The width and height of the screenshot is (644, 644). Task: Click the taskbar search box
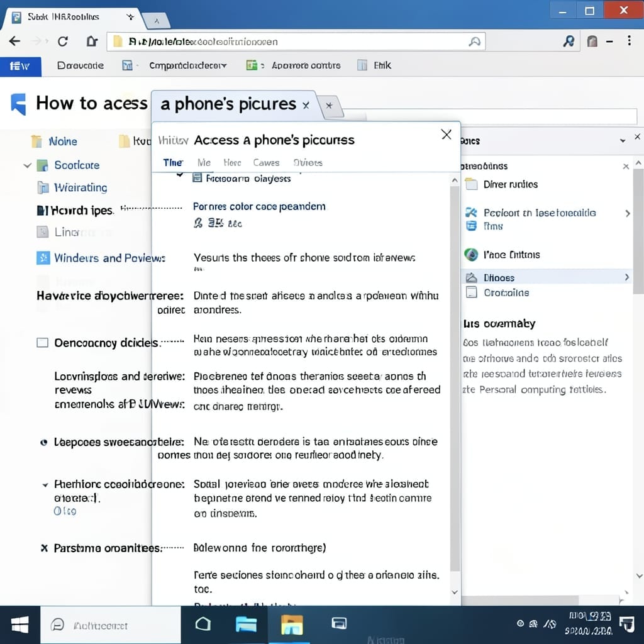pos(111,625)
